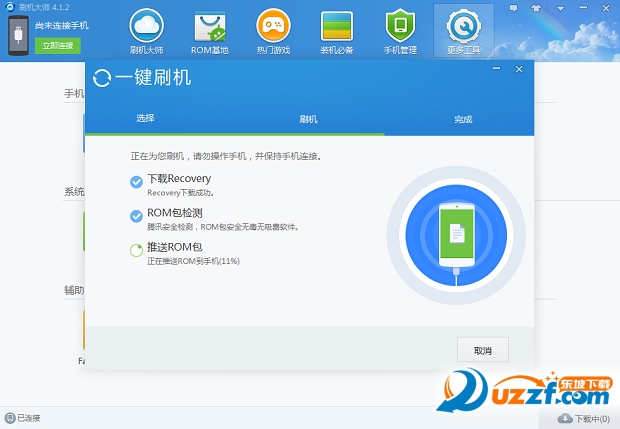Click the green step progress bar
620x429 pixels.
point(235,134)
